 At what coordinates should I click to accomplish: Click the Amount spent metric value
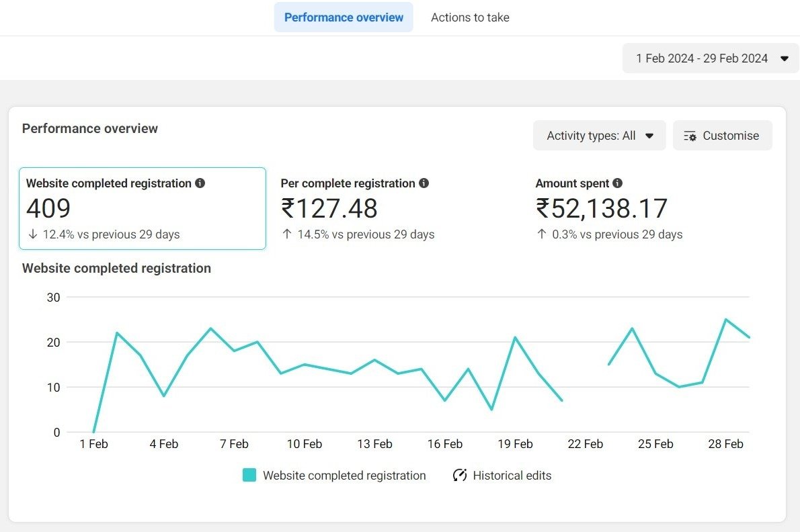602,208
